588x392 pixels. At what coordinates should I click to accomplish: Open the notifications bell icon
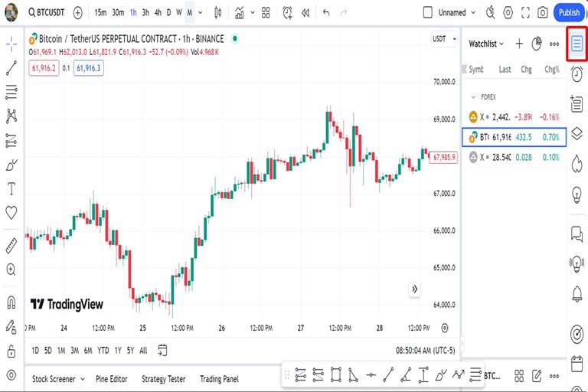tap(577, 294)
